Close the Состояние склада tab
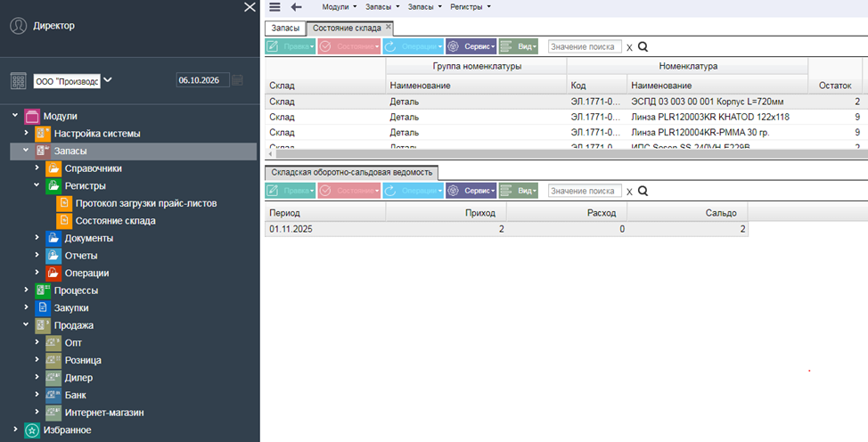The width and height of the screenshot is (868, 442). (x=389, y=26)
